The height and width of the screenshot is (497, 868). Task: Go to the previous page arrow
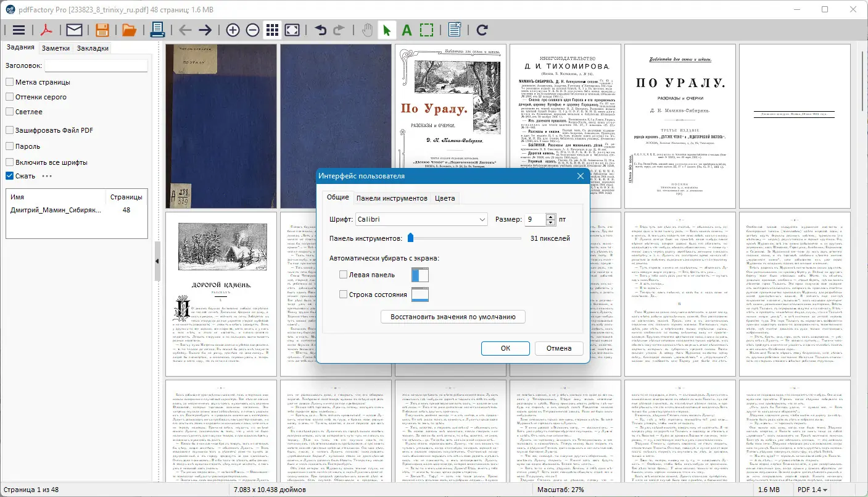coord(185,30)
